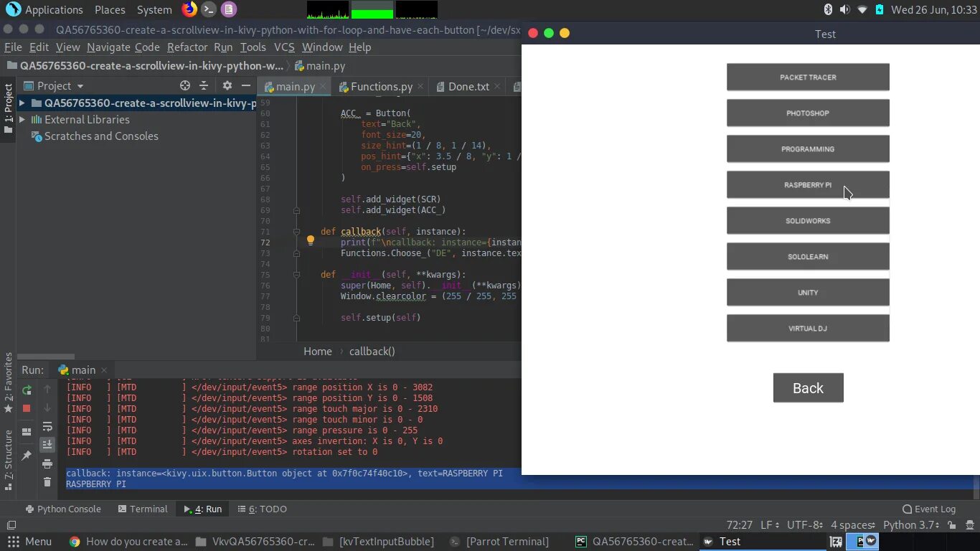The height and width of the screenshot is (551, 980).
Task: Open the System menu in top panel
Action: tap(154, 10)
